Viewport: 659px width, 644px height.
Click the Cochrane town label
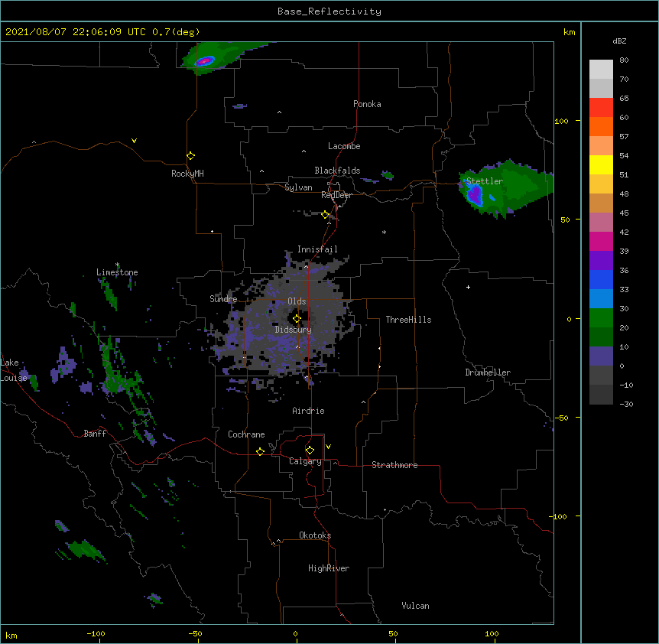tap(246, 434)
